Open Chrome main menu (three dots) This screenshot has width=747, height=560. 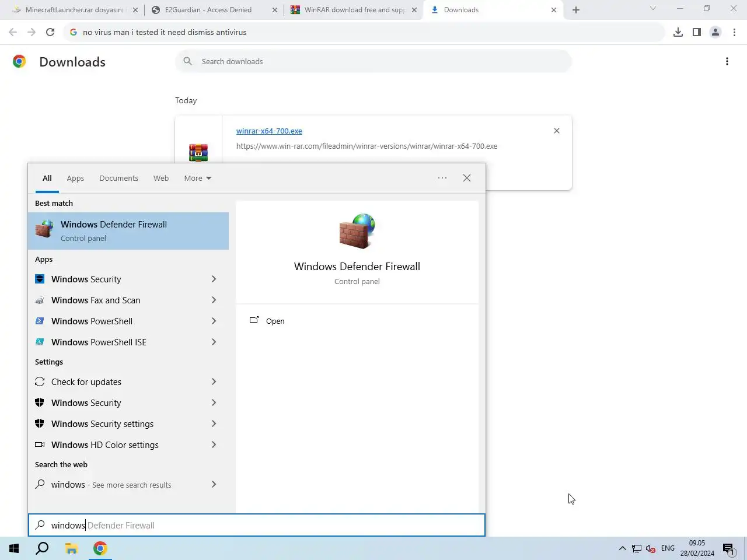pyautogui.click(x=734, y=32)
